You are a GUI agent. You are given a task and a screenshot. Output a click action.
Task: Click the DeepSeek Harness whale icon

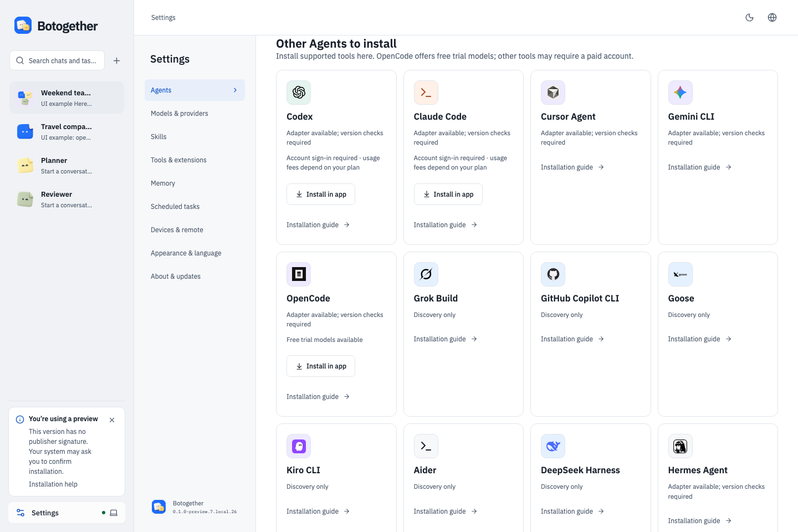[553, 446]
